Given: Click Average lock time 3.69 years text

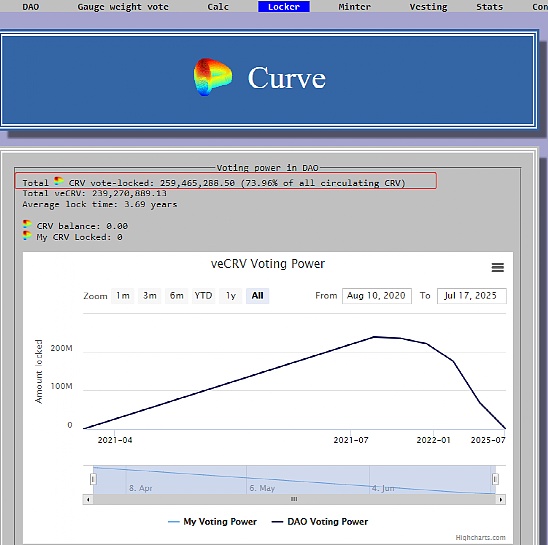Looking at the screenshot, I should coord(100,205).
